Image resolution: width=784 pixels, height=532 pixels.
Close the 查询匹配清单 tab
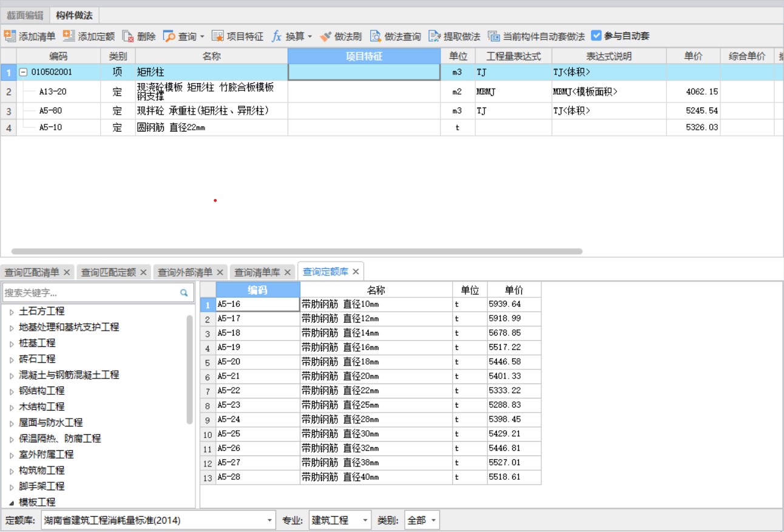pos(67,272)
